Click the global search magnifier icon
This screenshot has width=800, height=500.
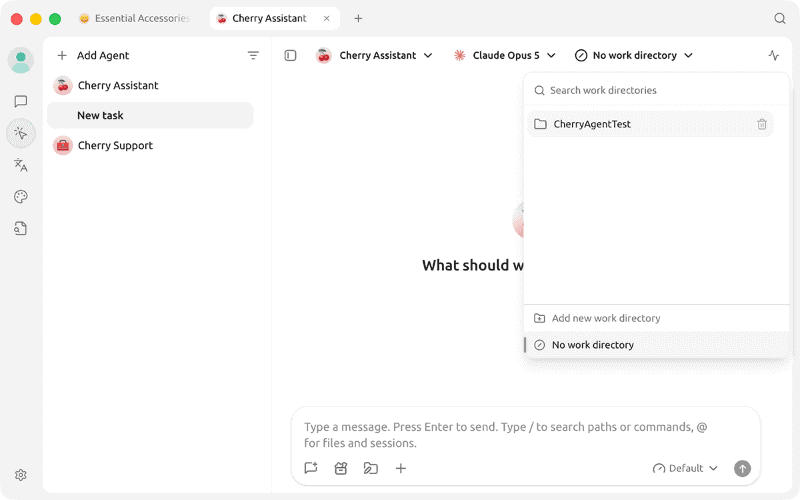tap(780, 18)
